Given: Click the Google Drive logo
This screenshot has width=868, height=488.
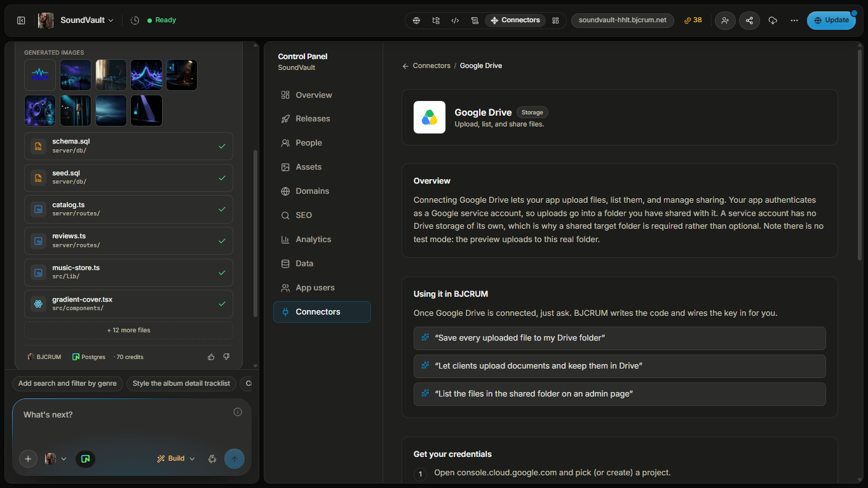Looking at the screenshot, I should 430,118.
